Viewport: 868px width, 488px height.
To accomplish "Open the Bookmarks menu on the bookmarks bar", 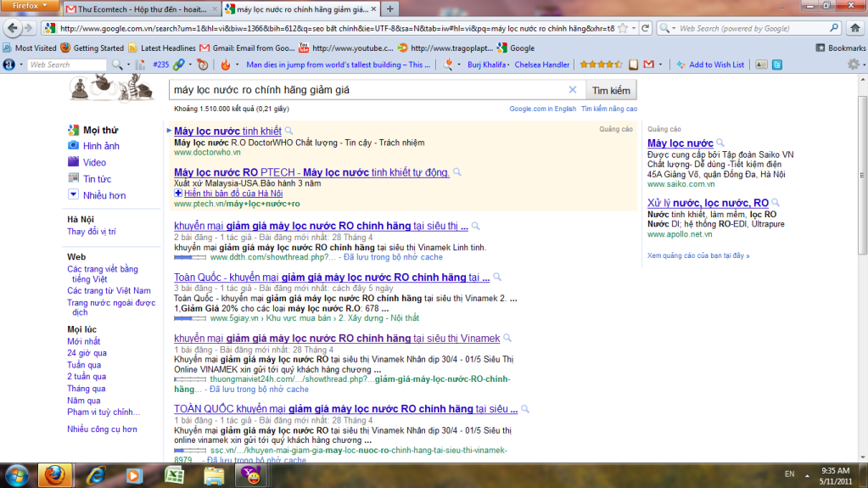I will coord(841,48).
